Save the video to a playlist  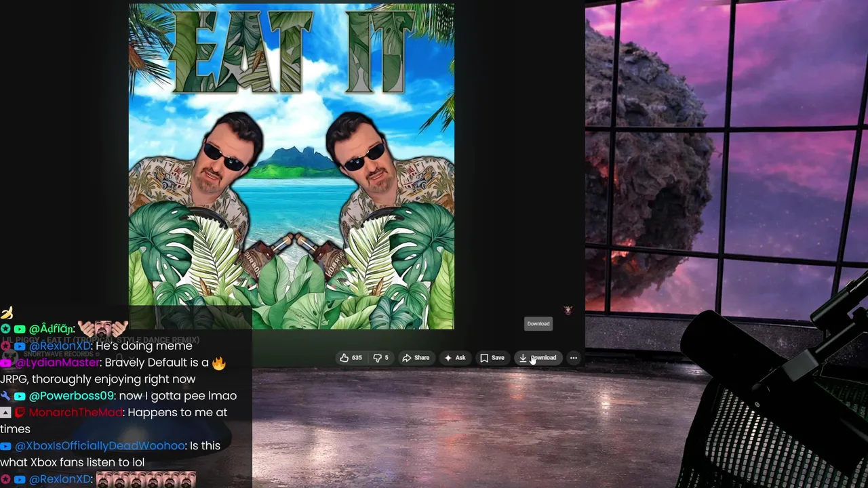492,358
